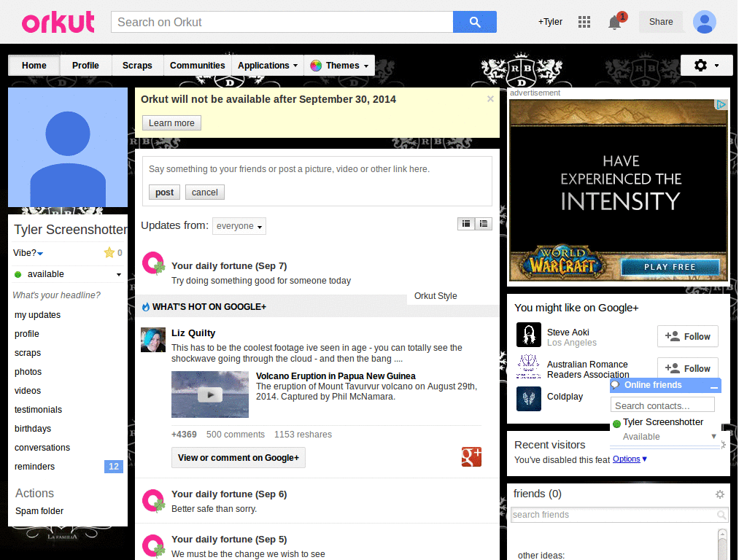Screen dimensions: 747x560
Task: Open the Volcano Eruption in Papua New Guinea link
Action: pos(336,376)
